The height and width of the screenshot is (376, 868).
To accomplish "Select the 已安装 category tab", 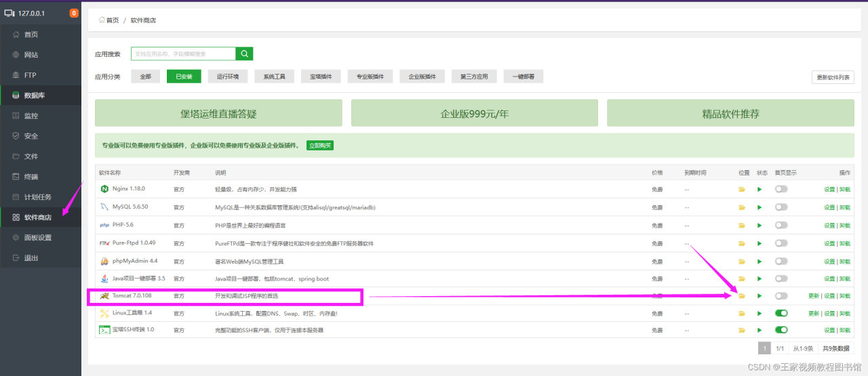I will click(184, 77).
